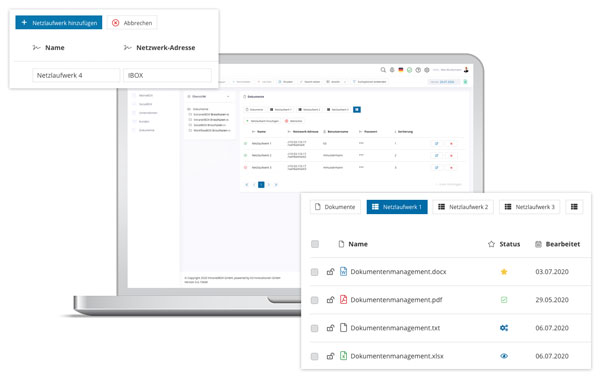Click the date 03.07.2020

coord(552,272)
